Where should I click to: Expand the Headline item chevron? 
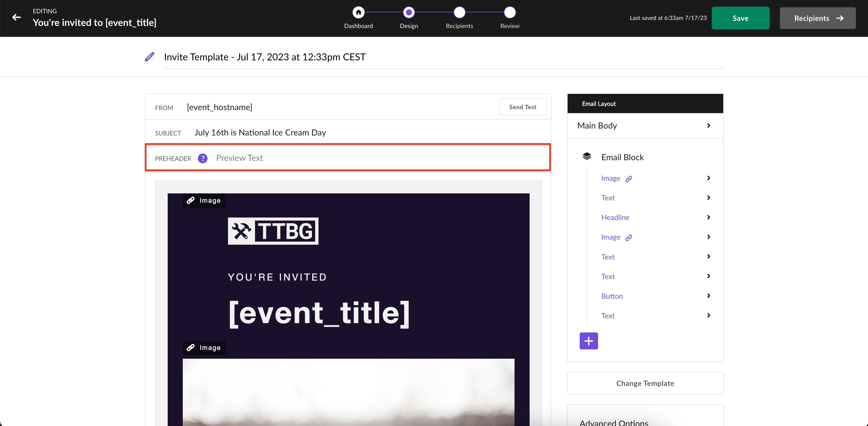(709, 218)
